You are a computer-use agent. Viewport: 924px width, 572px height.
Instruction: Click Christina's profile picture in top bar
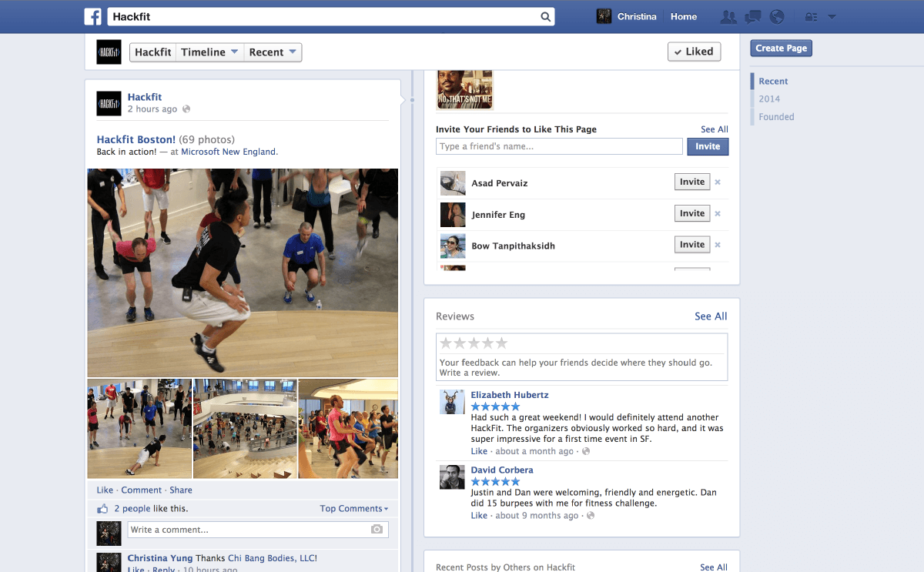604,16
